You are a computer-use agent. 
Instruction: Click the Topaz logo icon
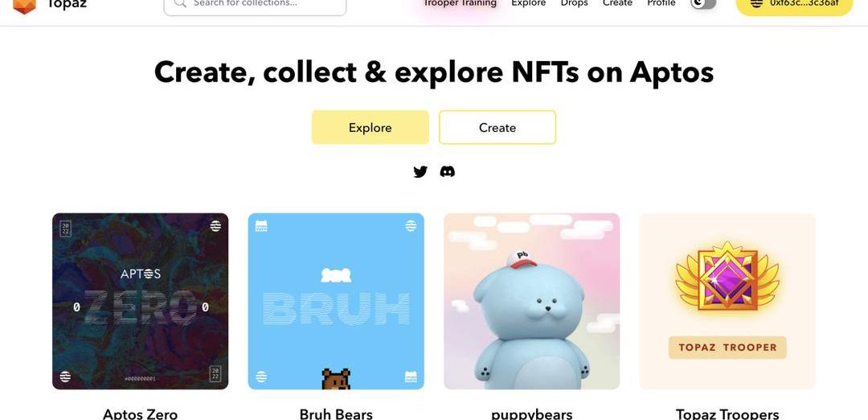tap(24, 6)
